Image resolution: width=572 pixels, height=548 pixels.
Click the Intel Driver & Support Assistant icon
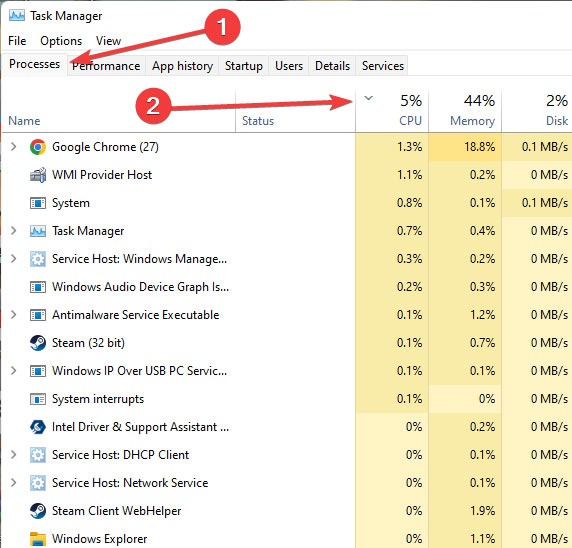38,427
